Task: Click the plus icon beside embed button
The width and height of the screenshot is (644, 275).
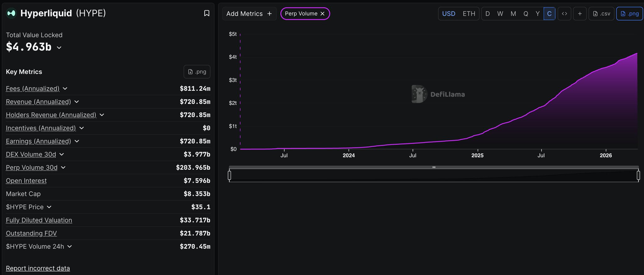Action: click(580, 14)
